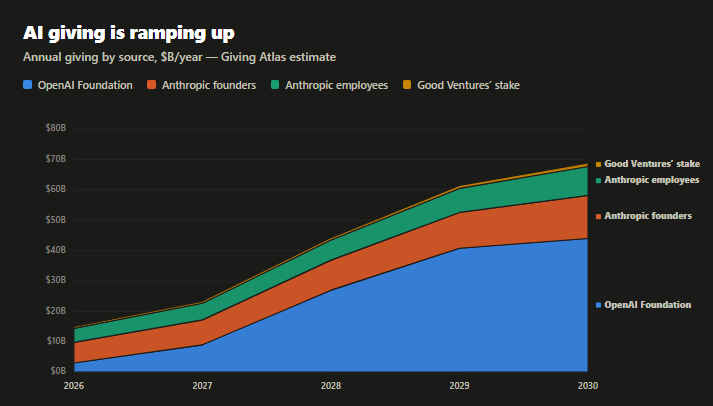Click the blue OpenAI Foundation area in chart
Viewport: 713px width, 406px height.
click(x=409, y=318)
